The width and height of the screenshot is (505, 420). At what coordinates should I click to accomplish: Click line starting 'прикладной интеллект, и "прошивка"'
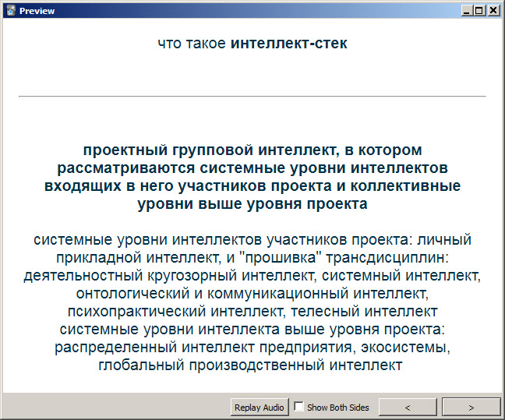pos(252,257)
